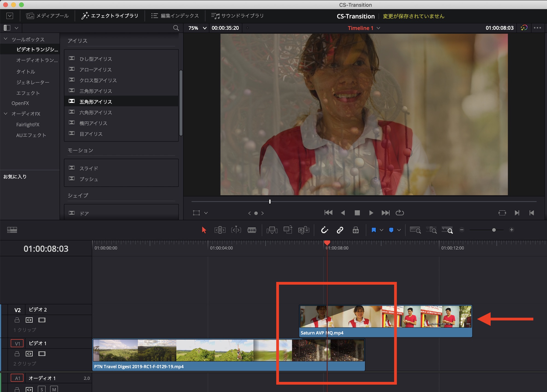Click the stop button in viewer
The image size is (547, 392).
tap(357, 213)
